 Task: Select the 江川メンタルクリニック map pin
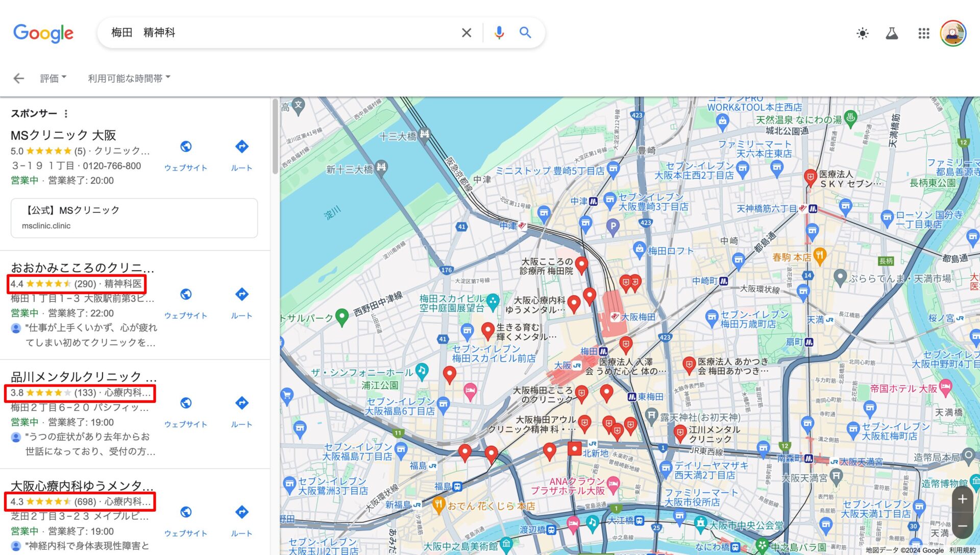[680, 434]
